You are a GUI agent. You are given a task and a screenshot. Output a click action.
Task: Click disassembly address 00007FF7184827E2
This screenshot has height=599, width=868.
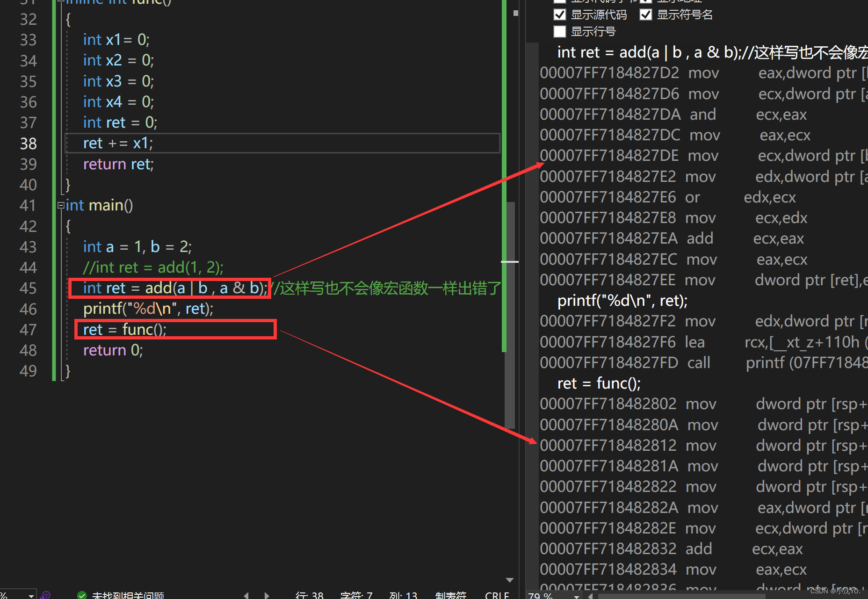click(608, 177)
